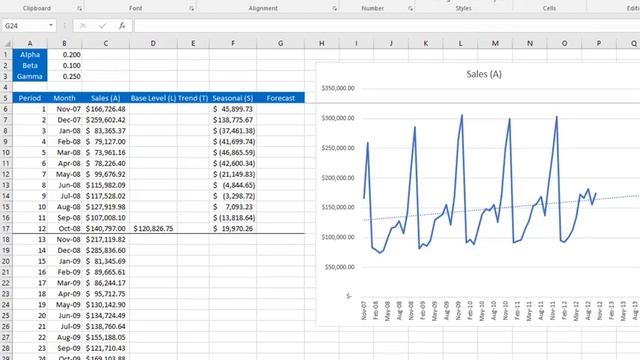
Task: Click the Sales (A) chart title
Action: click(484, 74)
